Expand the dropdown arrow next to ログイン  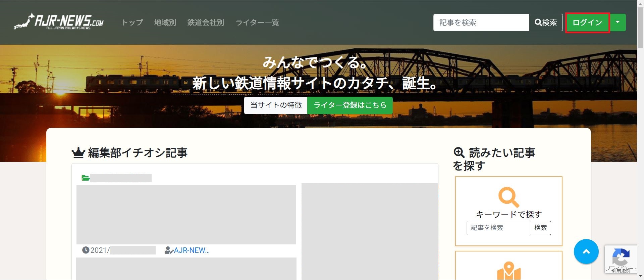click(x=618, y=22)
